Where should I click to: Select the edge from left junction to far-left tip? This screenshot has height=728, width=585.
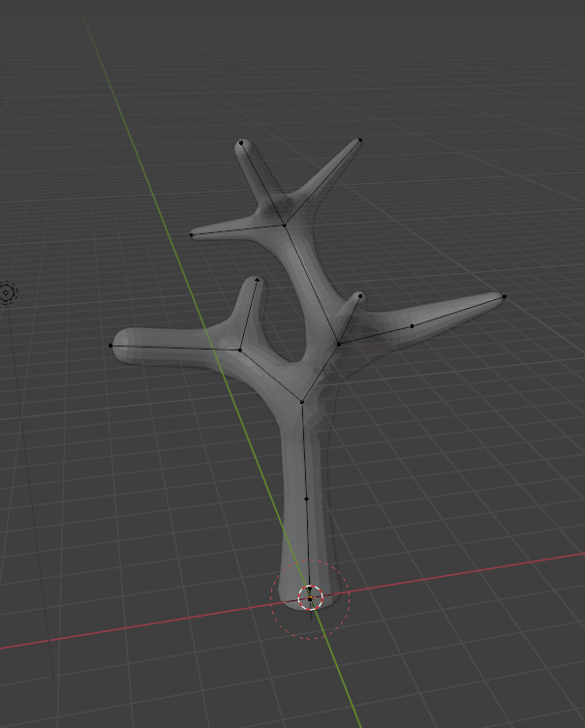(174, 348)
